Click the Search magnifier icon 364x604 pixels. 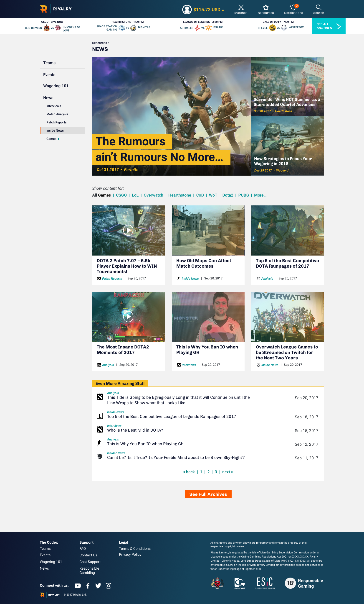pos(318,7)
